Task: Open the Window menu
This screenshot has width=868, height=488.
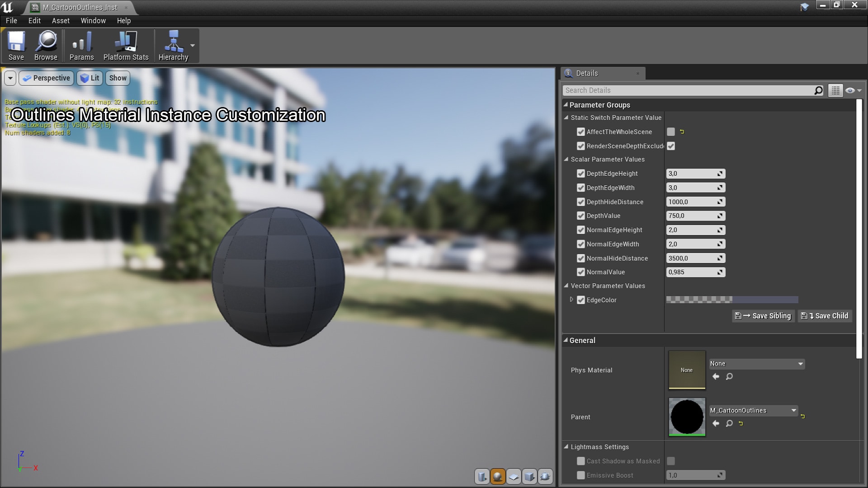Action: click(x=93, y=20)
